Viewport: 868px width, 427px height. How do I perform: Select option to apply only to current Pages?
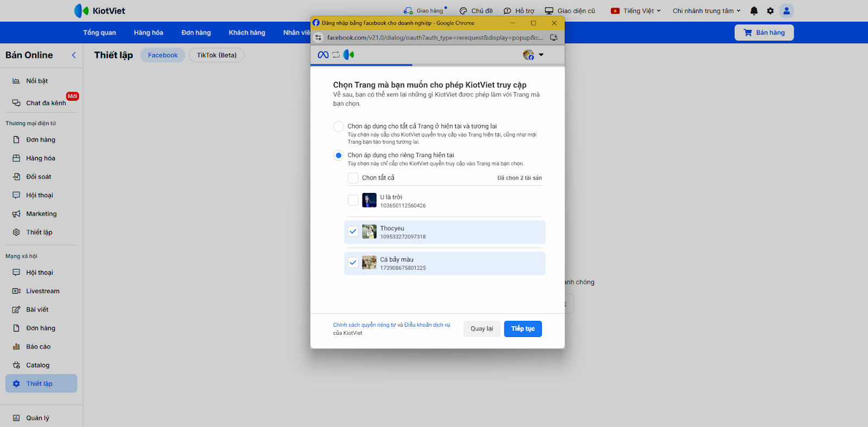tap(339, 156)
